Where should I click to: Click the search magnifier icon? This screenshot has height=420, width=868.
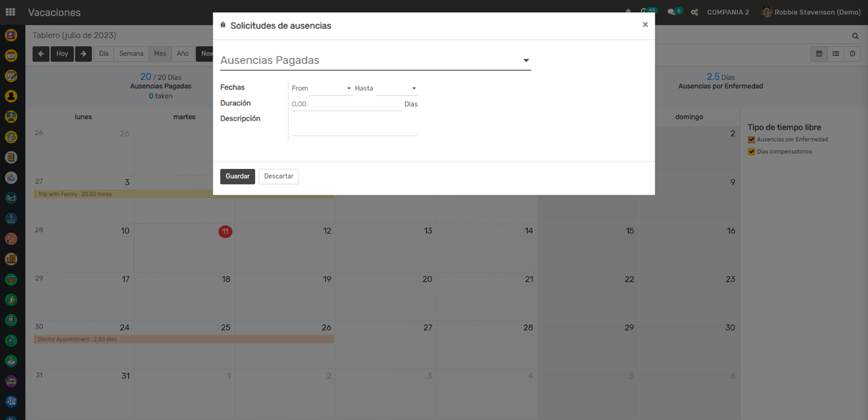855,36
